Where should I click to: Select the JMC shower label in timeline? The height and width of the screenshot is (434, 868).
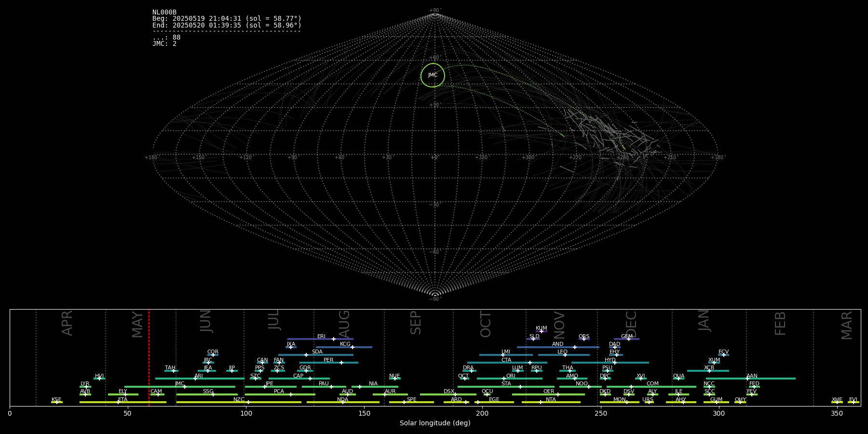[x=180, y=384]
